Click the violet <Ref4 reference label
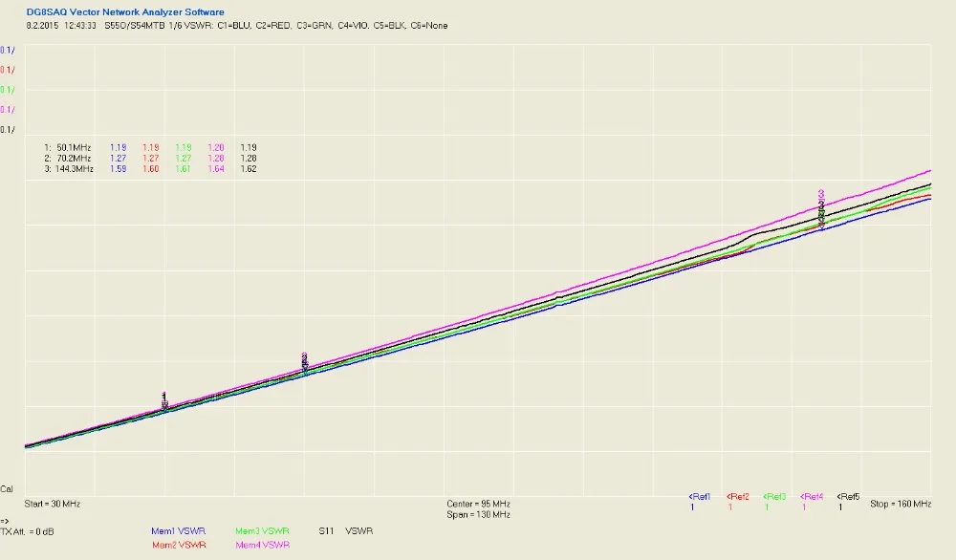This screenshot has height=560, width=956. [x=812, y=497]
